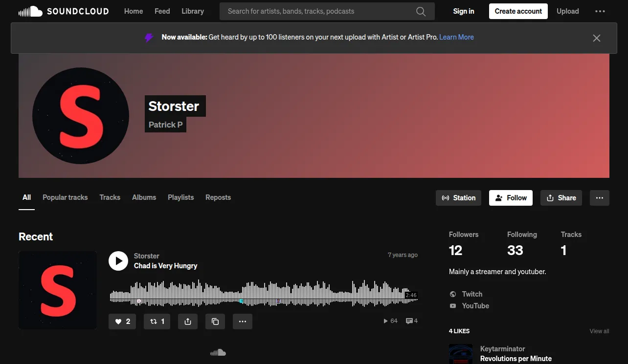Open the top navigation ellipsis menu
The image size is (628, 364).
point(600,11)
